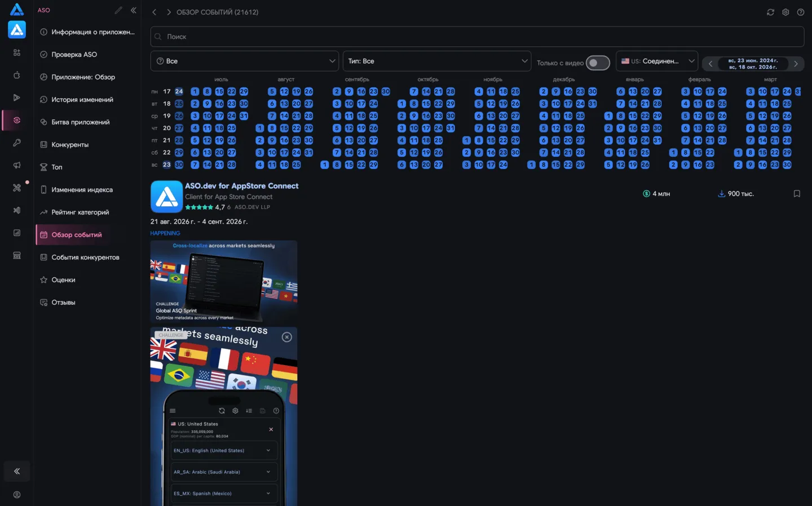Open the date range picker showing 2024–2026

(753, 64)
